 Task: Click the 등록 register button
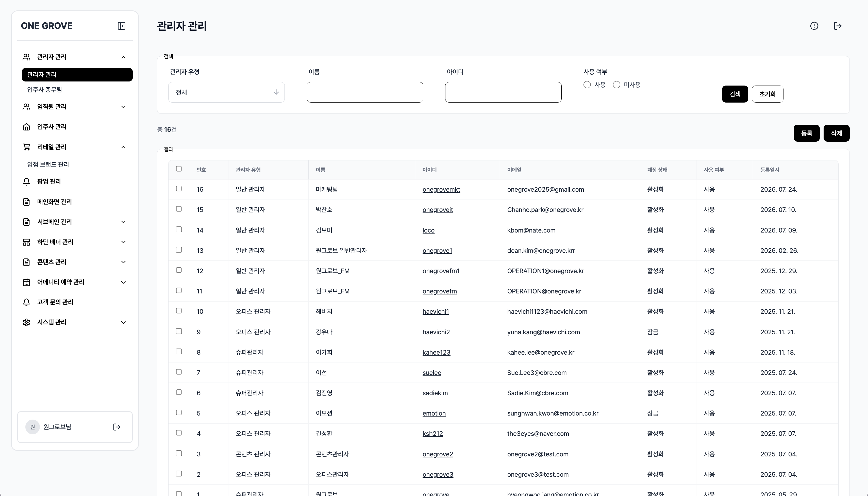click(x=806, y=133)
